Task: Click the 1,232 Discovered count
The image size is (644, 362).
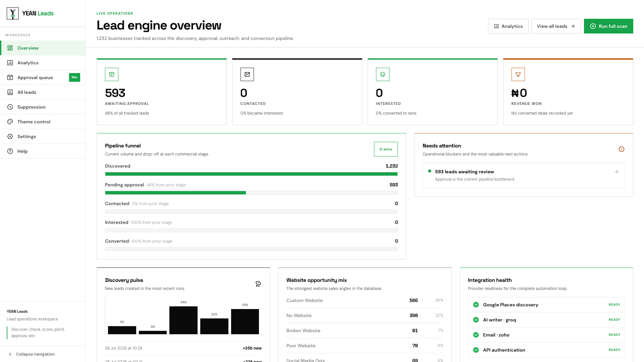Action: (x=392, y=166)
